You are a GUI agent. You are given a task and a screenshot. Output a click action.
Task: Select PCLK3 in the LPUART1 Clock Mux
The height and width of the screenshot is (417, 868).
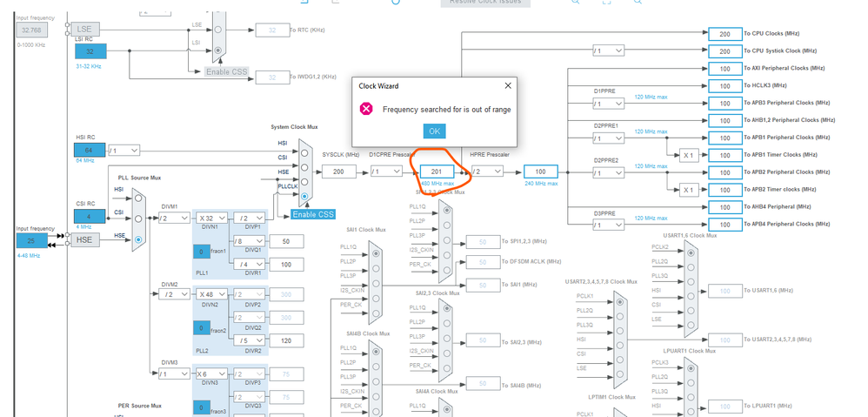pyautogui.click(x=689, y=368)
